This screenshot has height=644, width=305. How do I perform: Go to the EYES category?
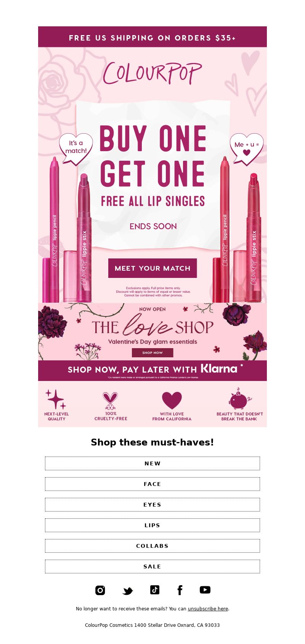point(152,505)
